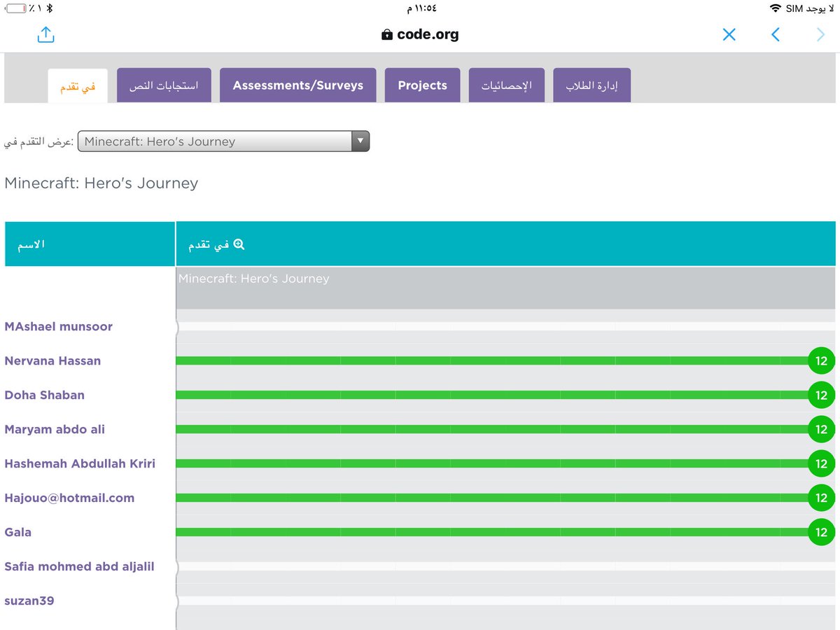Tap the clock time in status bar

pyautogui.click(x=421, y=8)
